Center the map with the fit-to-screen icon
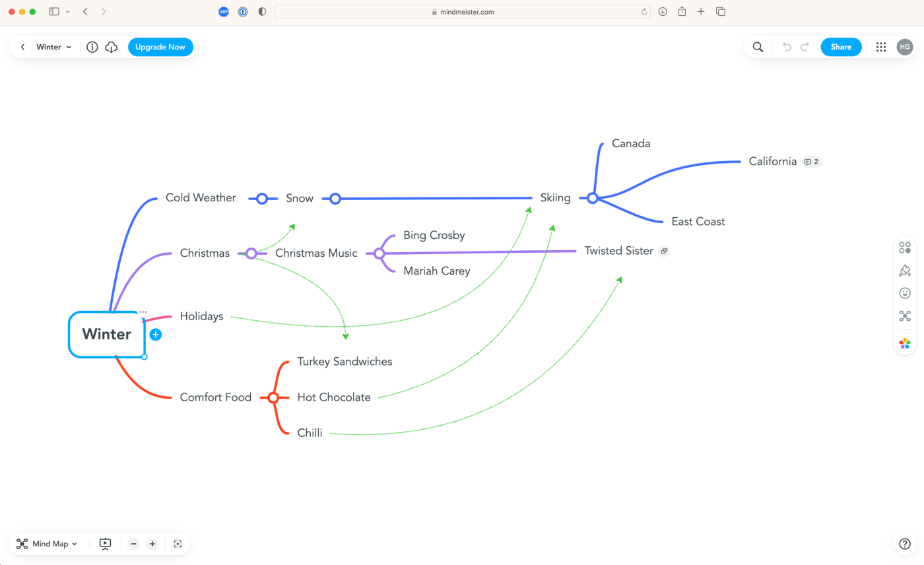This screenshot has width=924, height=565. pos(178,544)
